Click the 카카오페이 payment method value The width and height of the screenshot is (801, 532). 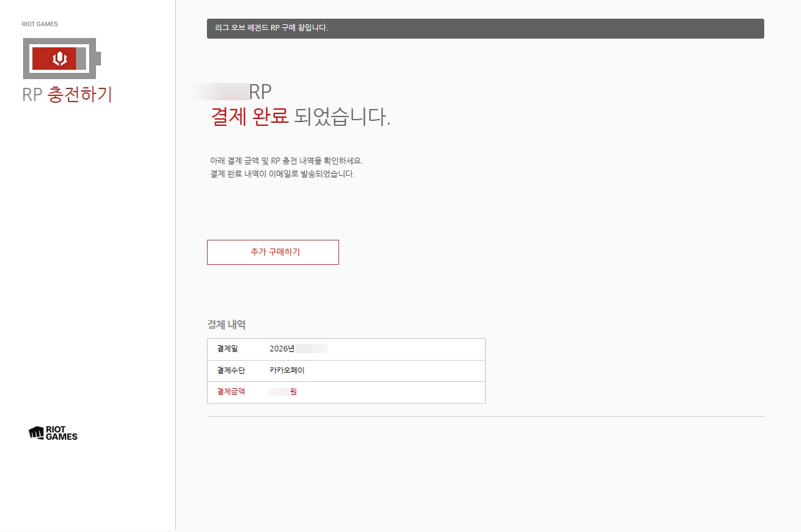287,370
